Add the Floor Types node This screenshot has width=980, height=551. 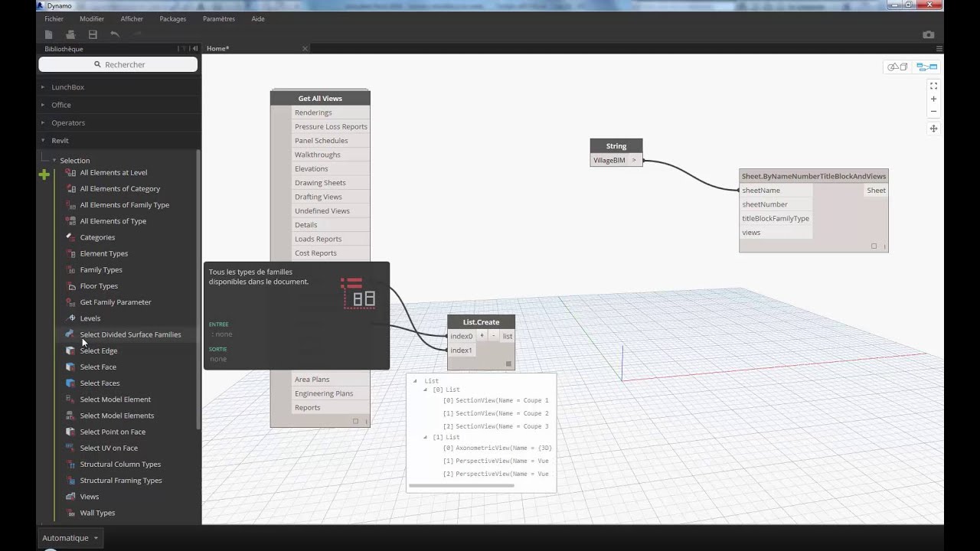pyautogui.click(x=99, y=285)
